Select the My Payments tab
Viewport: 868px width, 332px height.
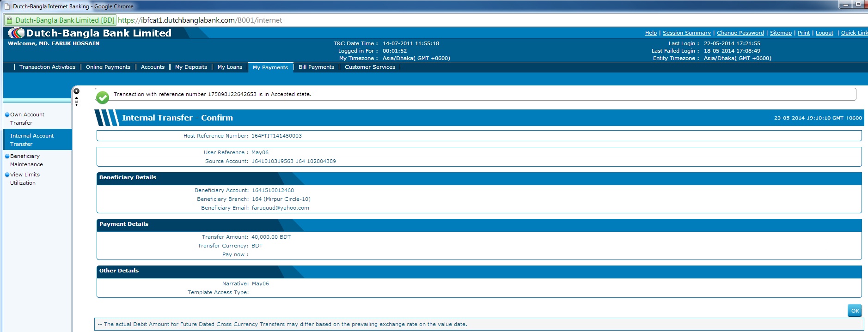(270, 67)
